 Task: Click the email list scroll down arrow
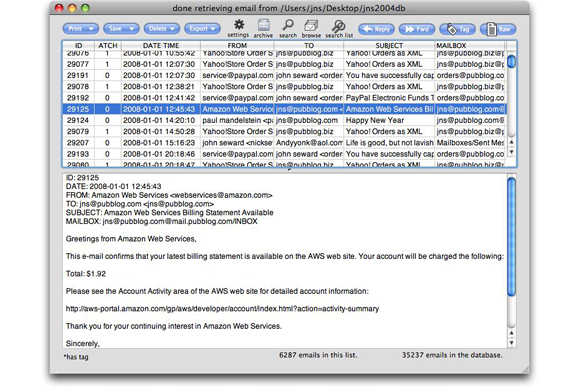[511, 152]
